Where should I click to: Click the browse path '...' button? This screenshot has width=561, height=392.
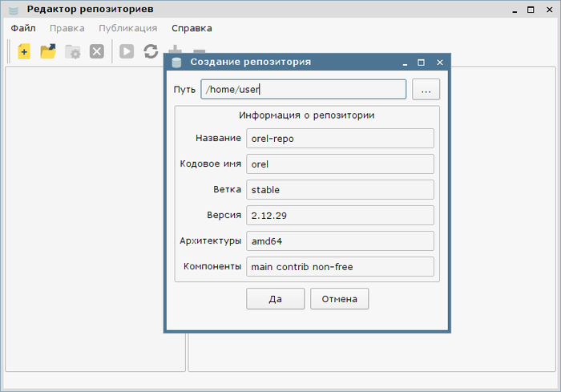pyautogui.click(x=426, y=89)
